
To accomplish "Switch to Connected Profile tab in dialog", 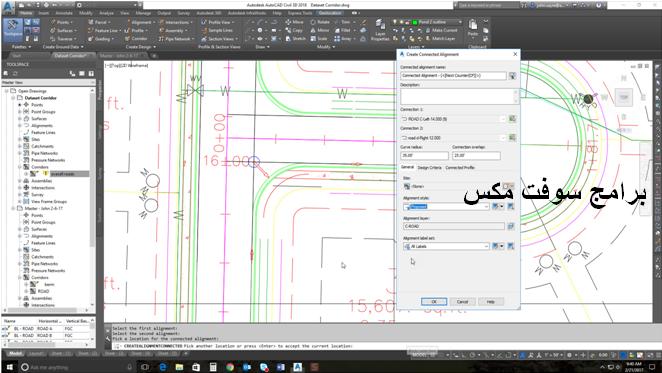I will tap(460, 168).
